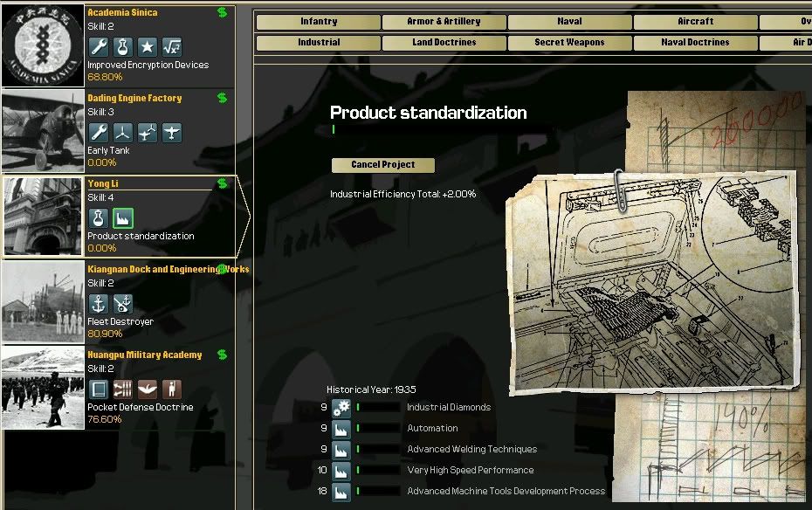Select the Armor & Artillery tab
Screen dimensions: 812x510
click(444, 22)
